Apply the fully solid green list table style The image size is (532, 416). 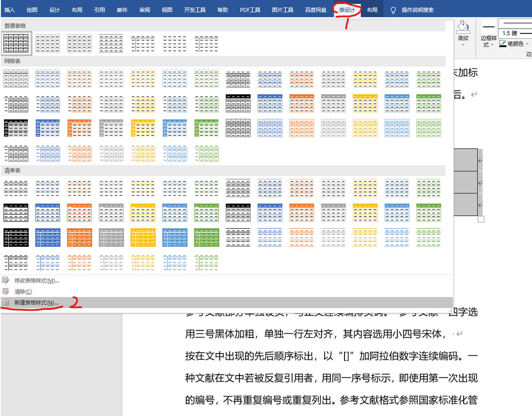tap(207, 237)
